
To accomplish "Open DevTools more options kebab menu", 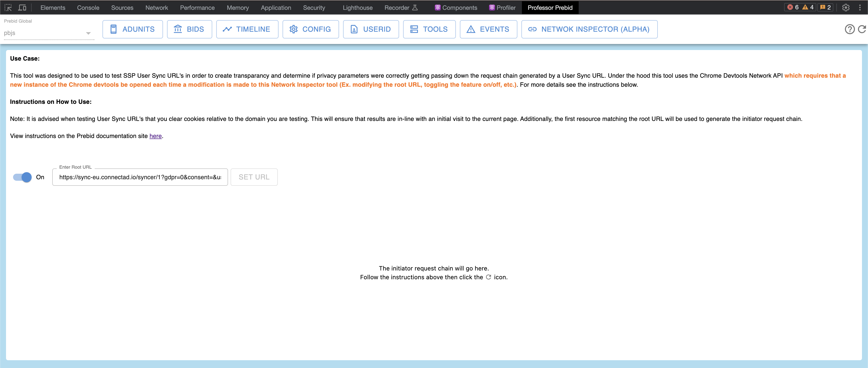I will tap(859, 8).
